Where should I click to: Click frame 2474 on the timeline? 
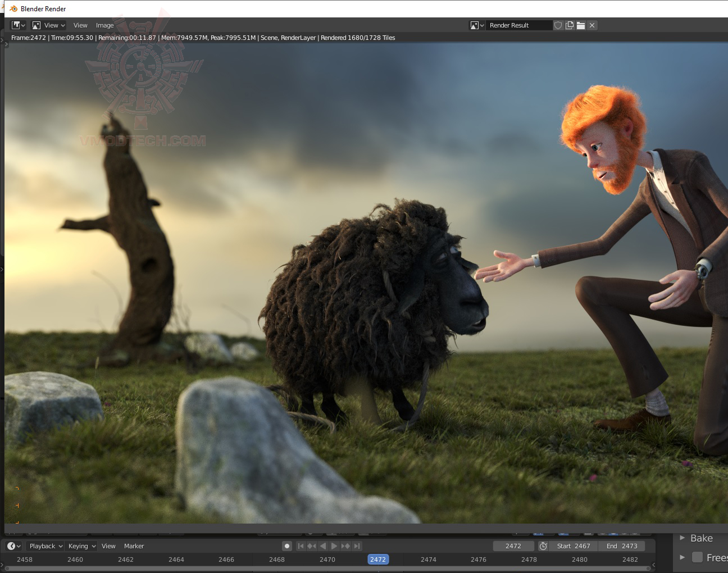click(x=429, y=560)
